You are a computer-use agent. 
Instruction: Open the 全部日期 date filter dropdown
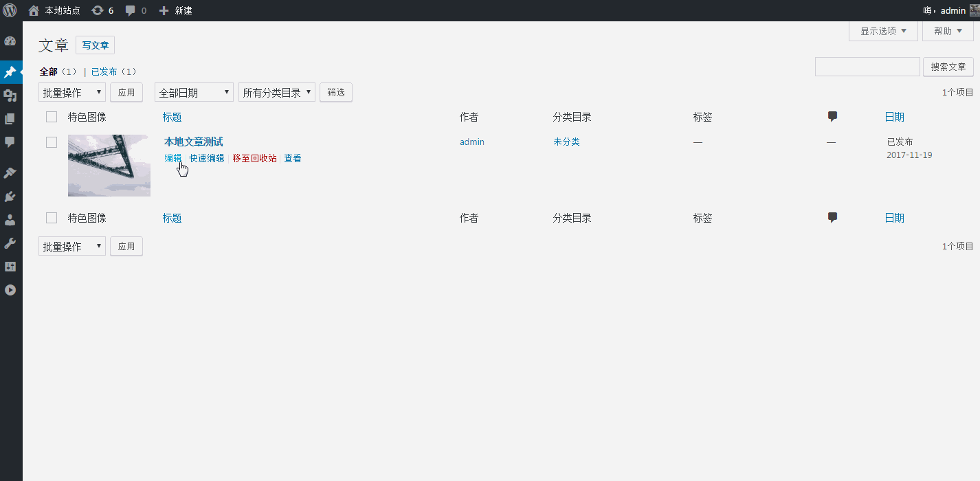tap(194, 91)
